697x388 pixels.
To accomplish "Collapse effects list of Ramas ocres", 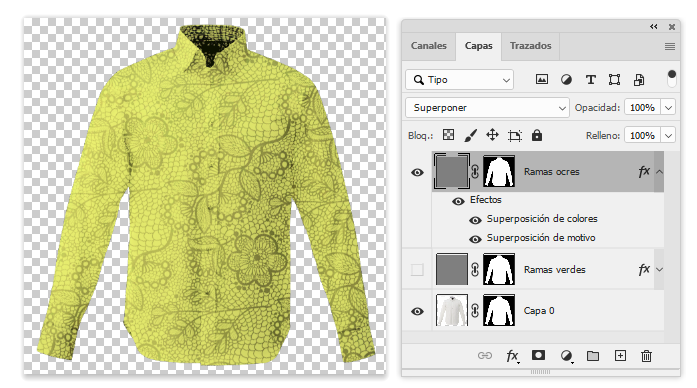I will tap(659, 172).
